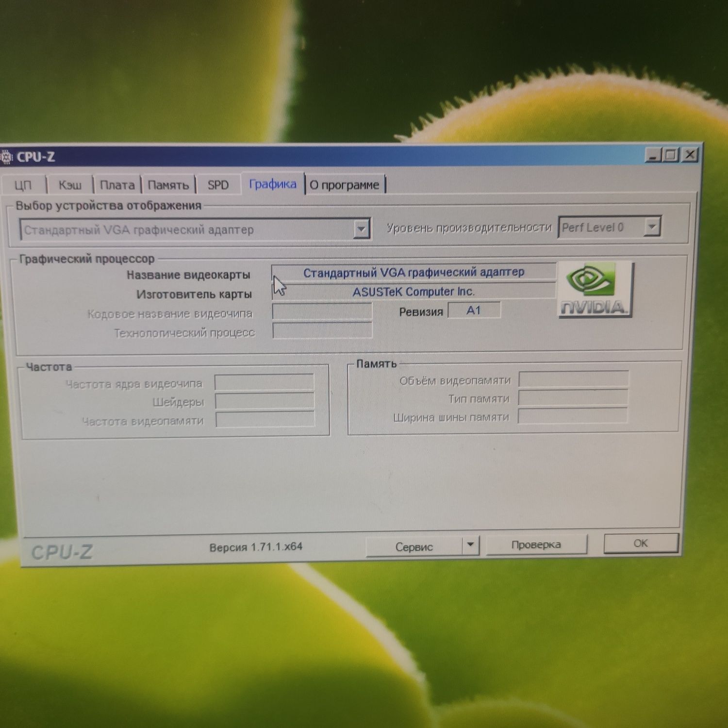Click the CPU-Z title bar icon
The height and width of the screenshot is (728, 728).
6,157
